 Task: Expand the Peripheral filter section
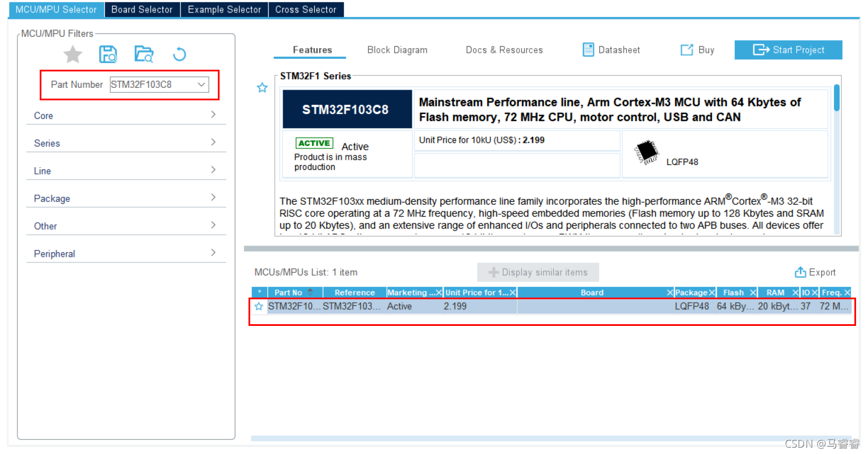pyautogui.click(x=126, y=253)
